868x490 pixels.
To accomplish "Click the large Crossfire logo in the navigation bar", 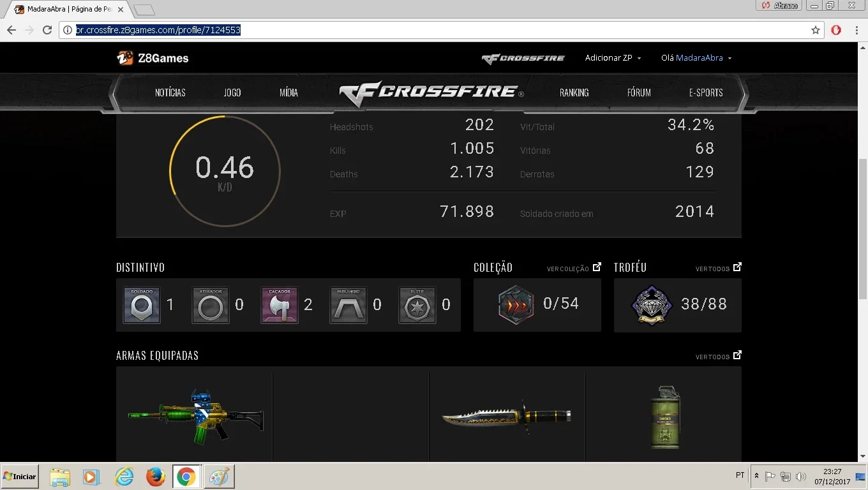I will [x=431, y=93].
